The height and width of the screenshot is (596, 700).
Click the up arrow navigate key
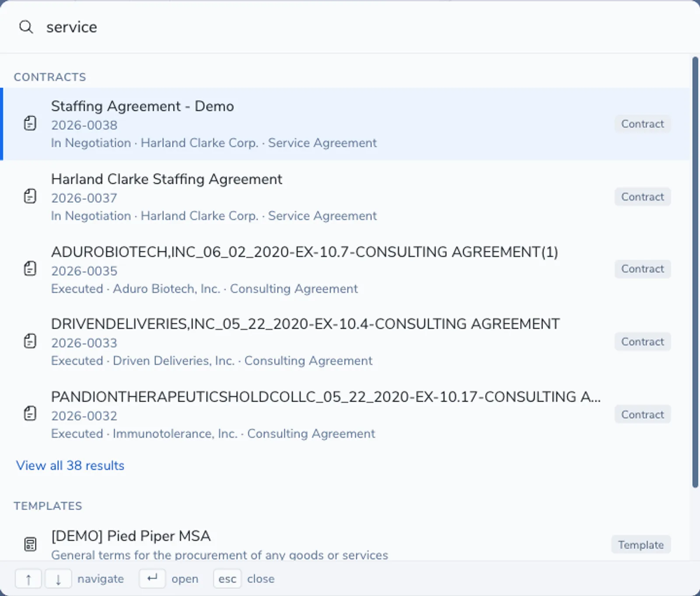click(28, 579)
